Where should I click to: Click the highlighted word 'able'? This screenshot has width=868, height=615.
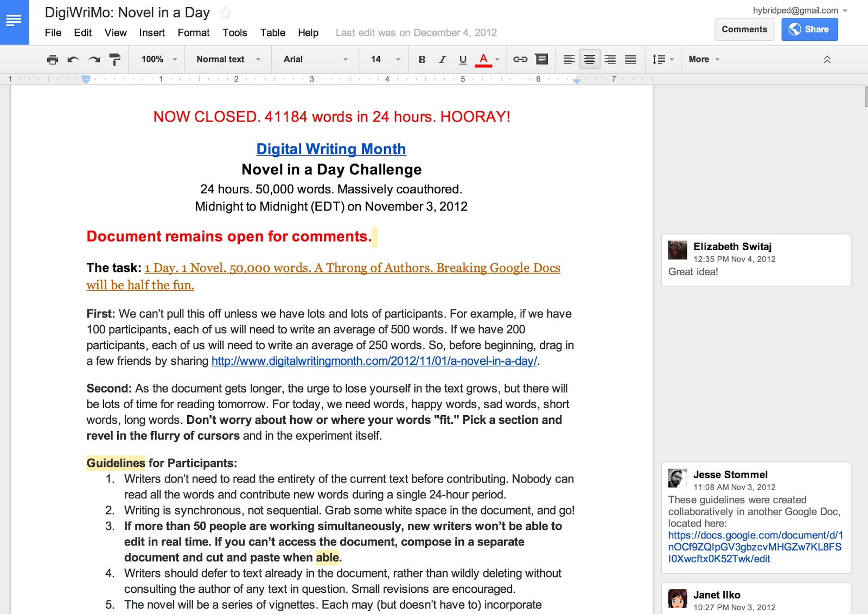click(327, 557)
